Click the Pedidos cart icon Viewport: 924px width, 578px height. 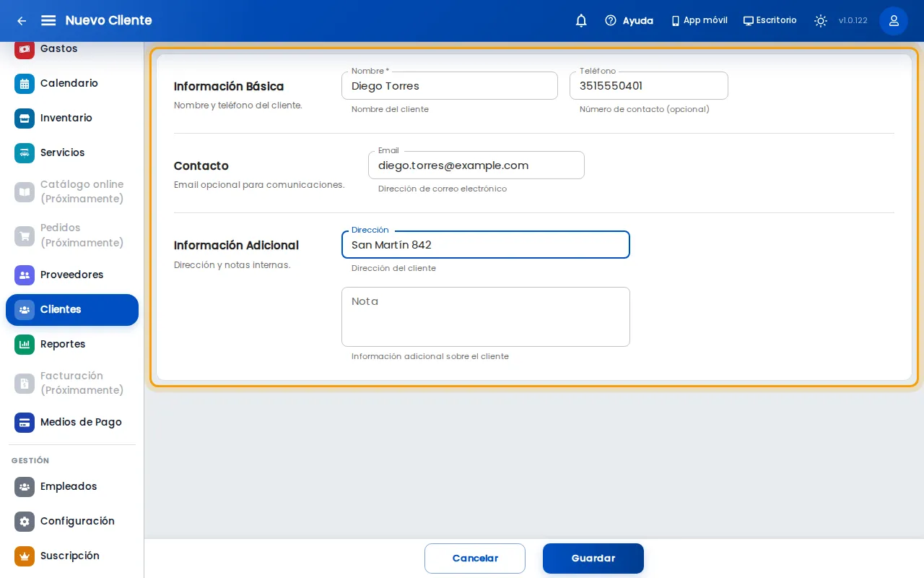tap(25, 236)
